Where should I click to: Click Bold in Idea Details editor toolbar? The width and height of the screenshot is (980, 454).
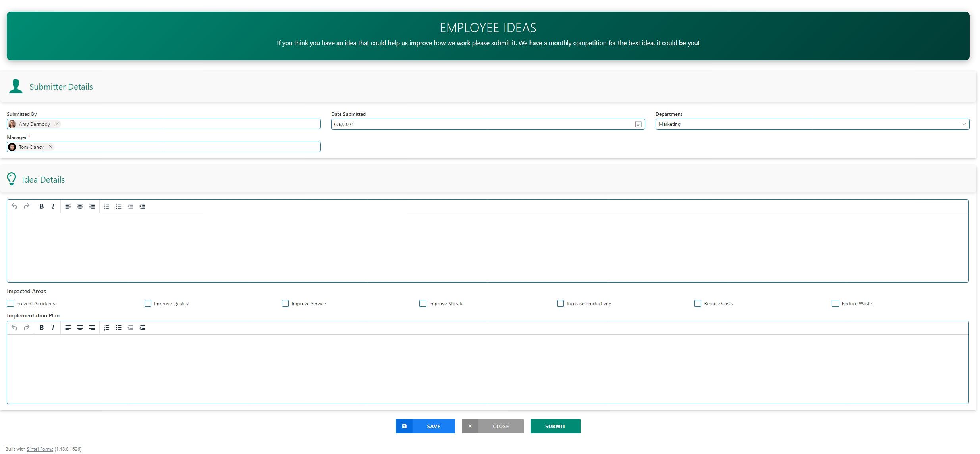tap(41, 206)
